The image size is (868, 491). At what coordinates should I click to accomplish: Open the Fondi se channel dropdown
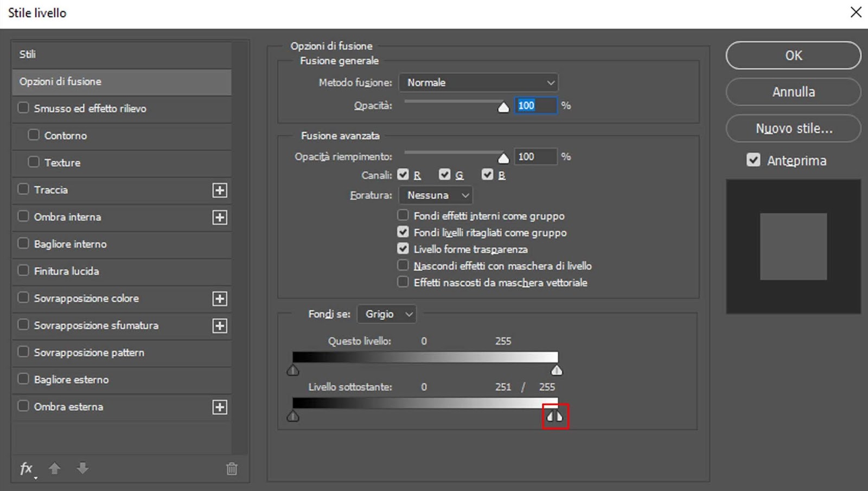point(387,314)
